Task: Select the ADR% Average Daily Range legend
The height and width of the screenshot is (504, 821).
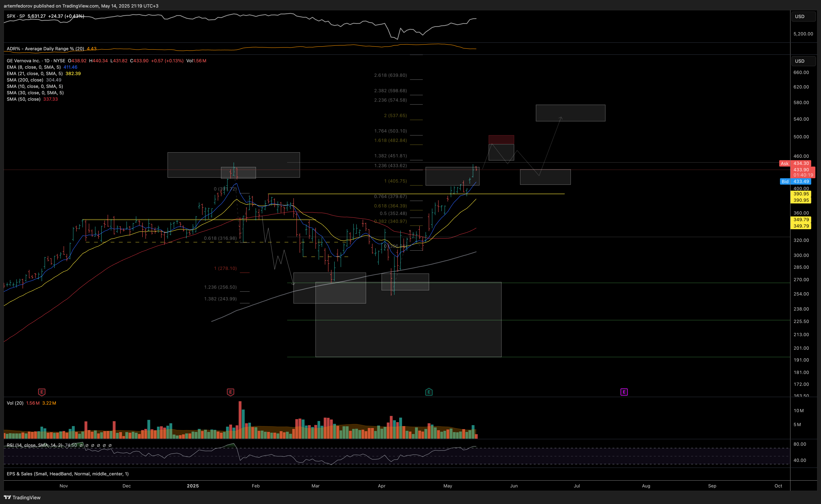Action: (x=45, y=49)
